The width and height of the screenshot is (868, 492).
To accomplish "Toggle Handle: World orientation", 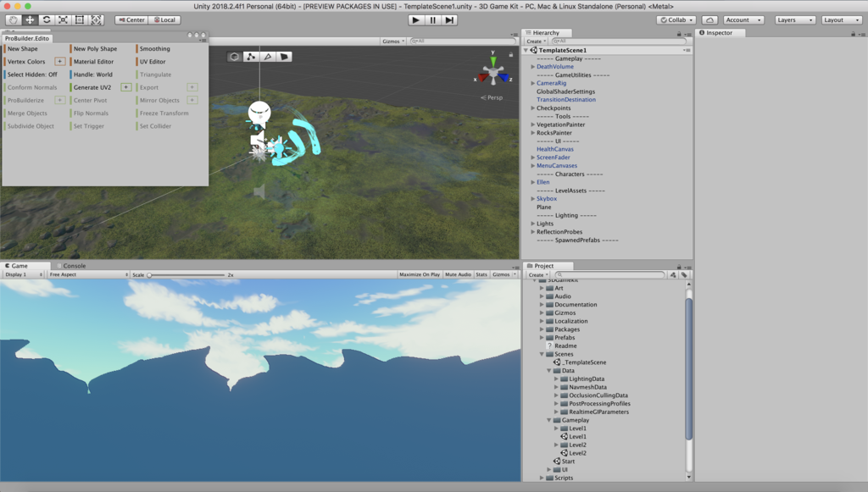I will click(x=93, y=75).
